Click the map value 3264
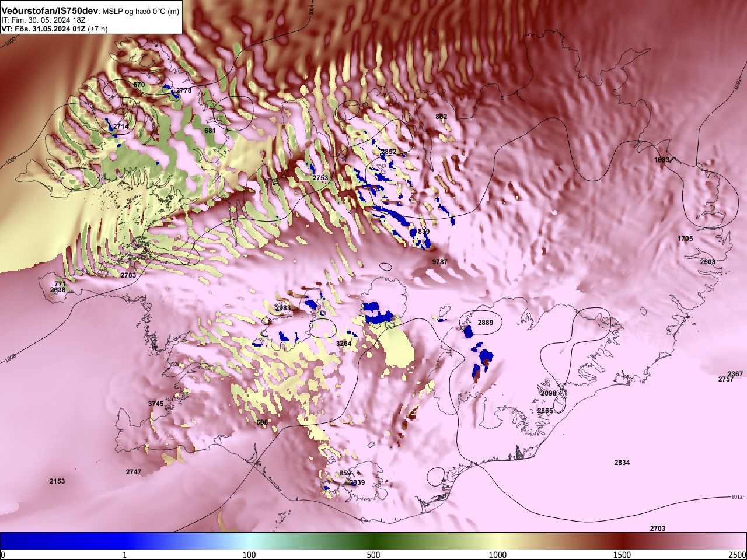Image resolution: width=747 pixels, height=560 pixels. (344, 344)
